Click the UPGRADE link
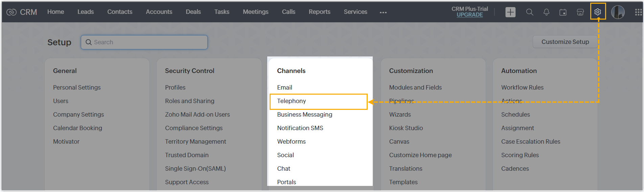 click(x=469, y=15)
